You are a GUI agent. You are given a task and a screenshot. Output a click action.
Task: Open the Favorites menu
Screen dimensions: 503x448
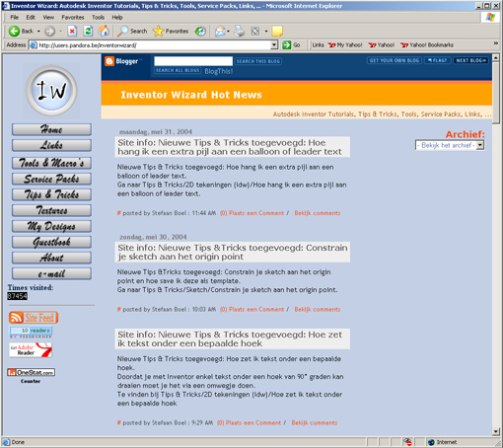pyautogui.click(x=73, y=17)
